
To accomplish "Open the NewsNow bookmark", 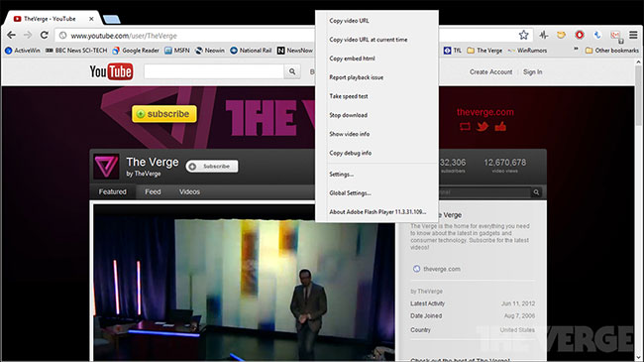I will click(x=295, y=51).
